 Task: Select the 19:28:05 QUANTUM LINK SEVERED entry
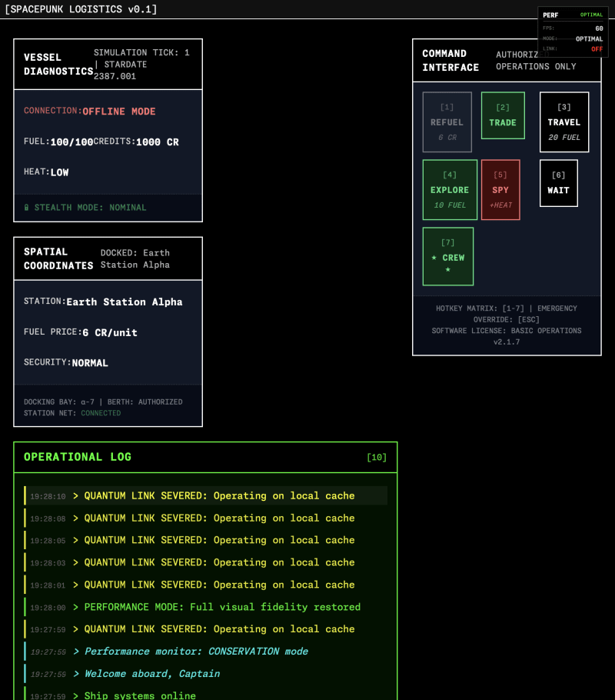pos(206,540)
